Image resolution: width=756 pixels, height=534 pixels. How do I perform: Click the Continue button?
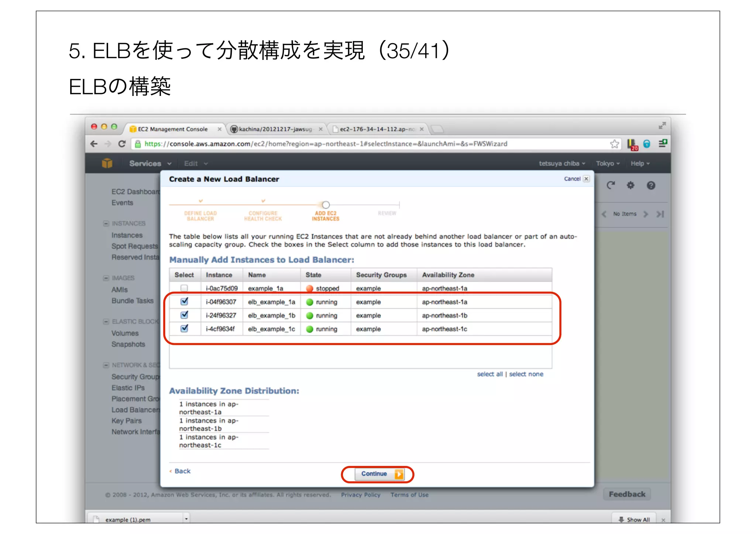[x=379, y=474]
